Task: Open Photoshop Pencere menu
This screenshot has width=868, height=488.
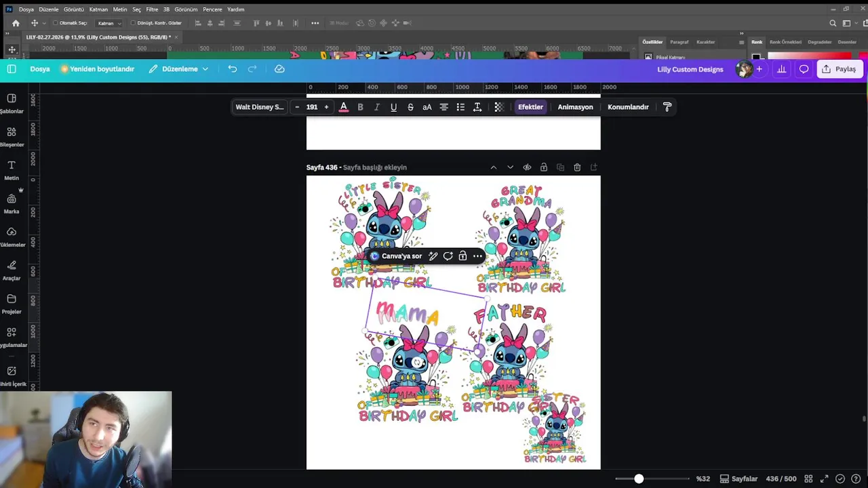Action: [213, 9]
